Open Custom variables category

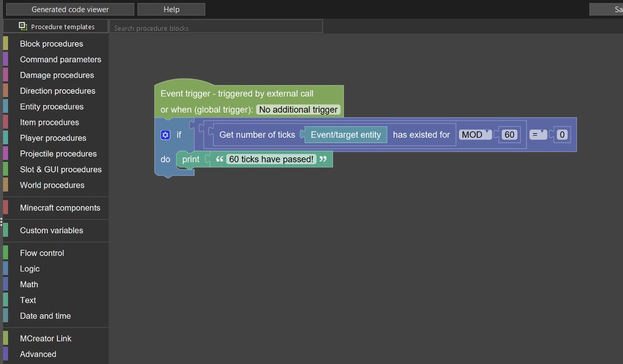pyautogui.click(x=51, y=230)
